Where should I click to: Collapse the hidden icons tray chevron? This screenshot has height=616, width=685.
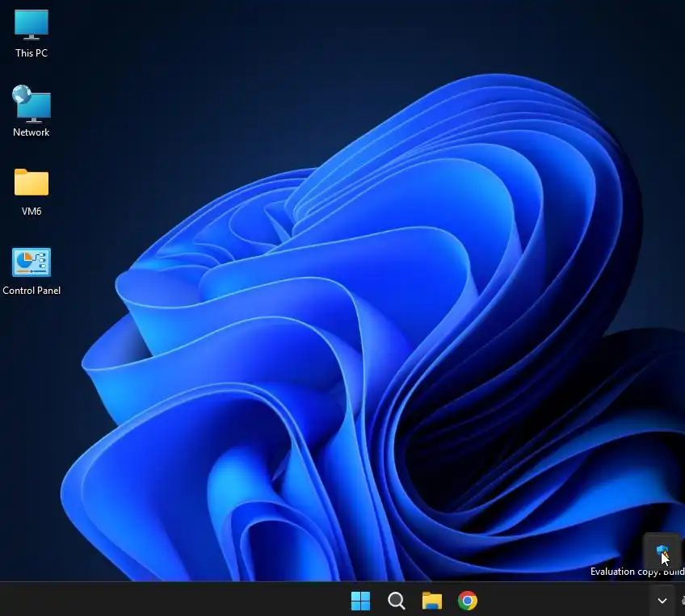[x=662, y=601]
